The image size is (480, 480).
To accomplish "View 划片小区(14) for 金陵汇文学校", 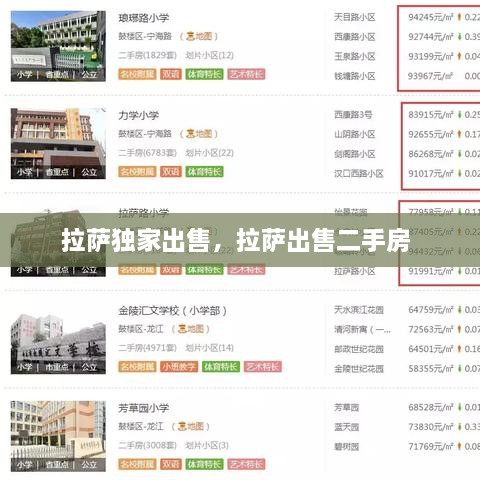I will pyautogui.click(x=209, y=348).
